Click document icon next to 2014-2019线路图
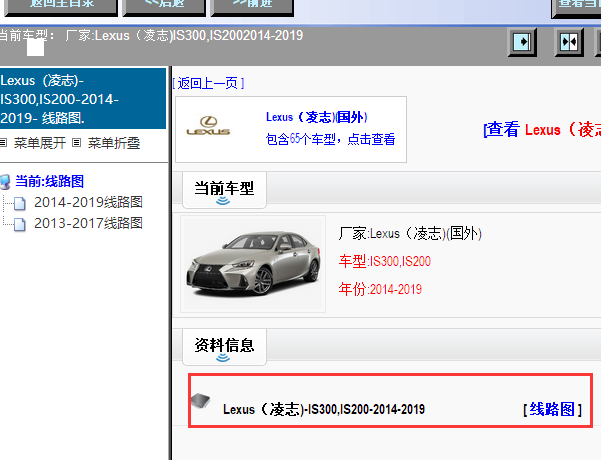Image resolution: width=601 pixels, height=460 pixels. coord(20,204)
